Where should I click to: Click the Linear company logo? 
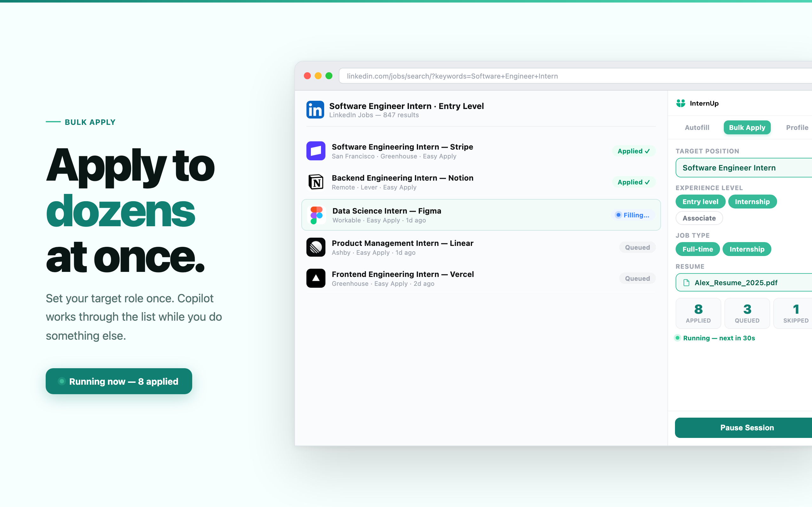pyautogui.click(x=315, y=247)
